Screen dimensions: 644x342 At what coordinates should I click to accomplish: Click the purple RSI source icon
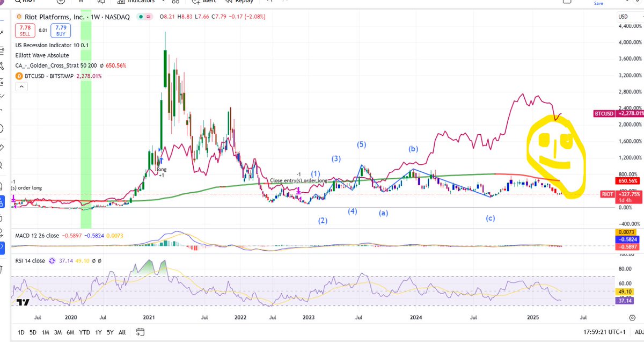52,260
